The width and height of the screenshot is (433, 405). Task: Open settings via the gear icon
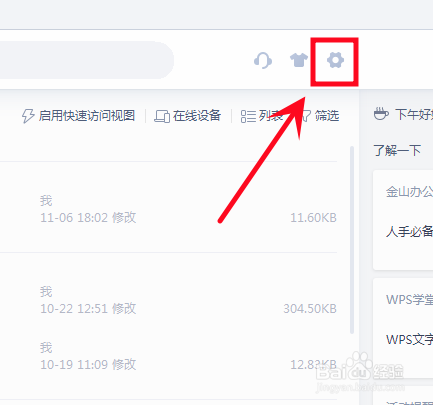pyautogui.click(x=335, y=61)
